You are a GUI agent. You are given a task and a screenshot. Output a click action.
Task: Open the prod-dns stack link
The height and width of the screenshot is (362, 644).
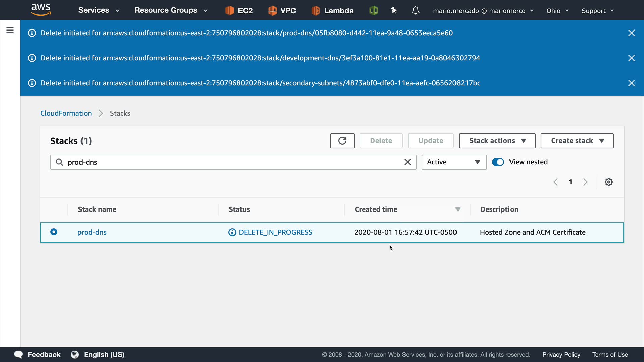(x=92, y=232)
